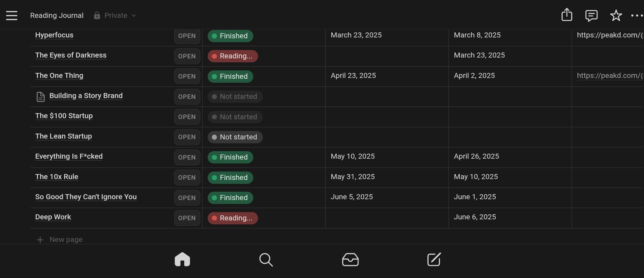This screenshot has height=278, width=644.
Task: Open The Eyes of Darkness title
Action: pyautogui.click(x=71, y=55)
